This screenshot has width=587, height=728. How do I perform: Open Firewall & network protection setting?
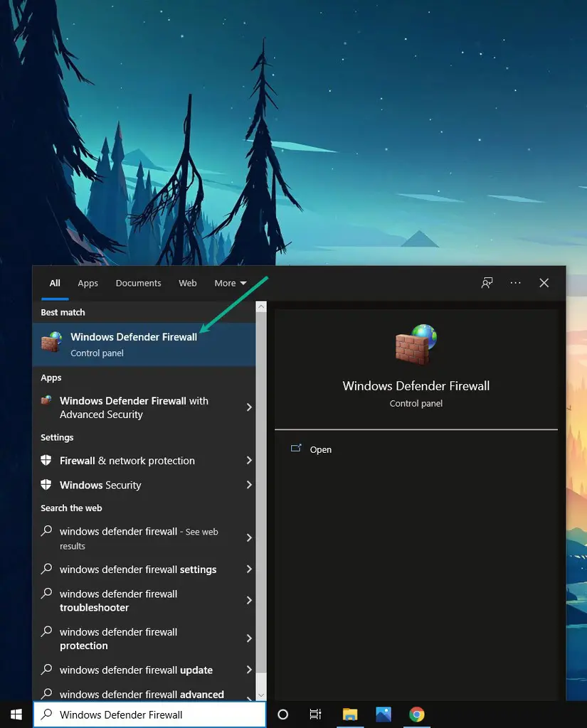click(144, 461)
